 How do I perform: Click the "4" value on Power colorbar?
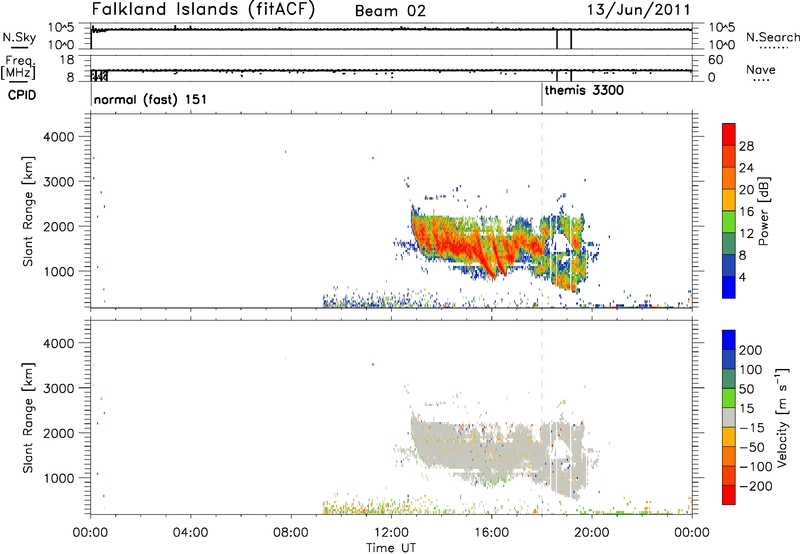[742, 277]
